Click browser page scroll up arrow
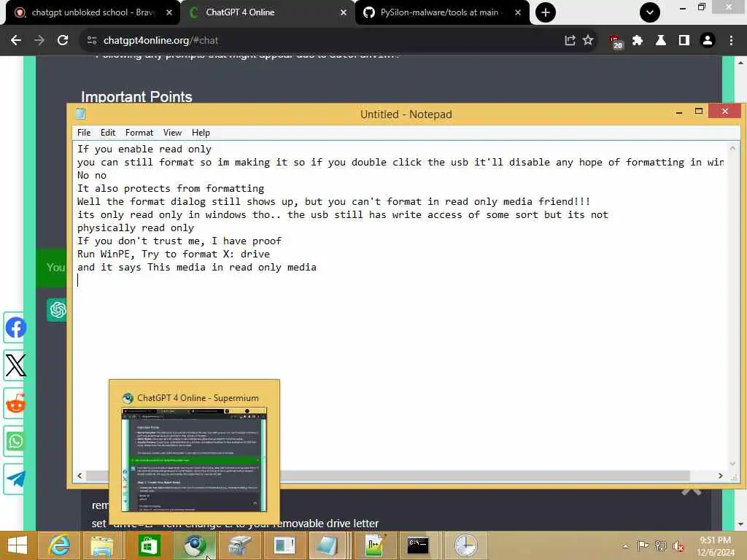 741,63
